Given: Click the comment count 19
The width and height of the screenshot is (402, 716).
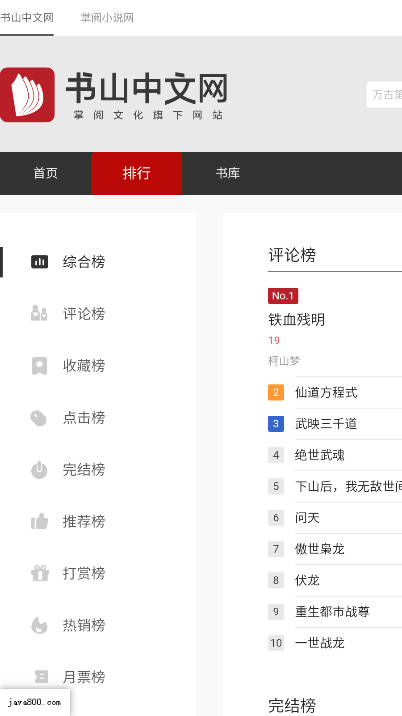Looking at the screenshot, I should (274, 341).
